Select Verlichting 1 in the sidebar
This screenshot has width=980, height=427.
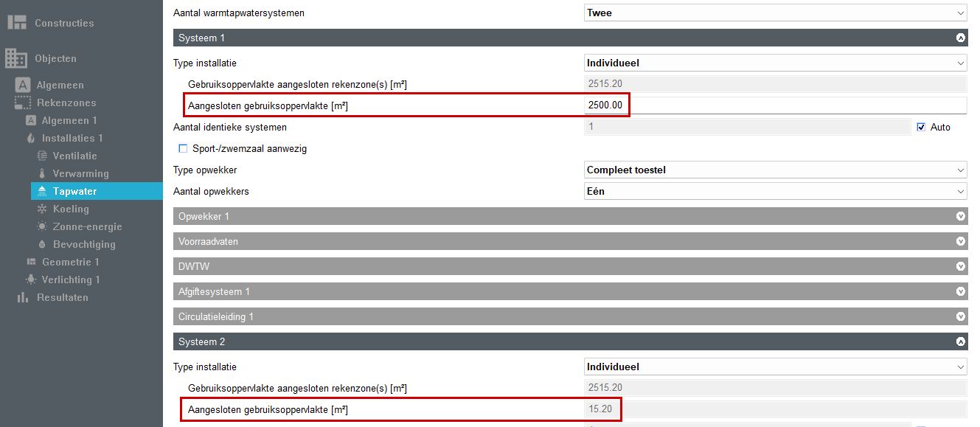point(70,280)
